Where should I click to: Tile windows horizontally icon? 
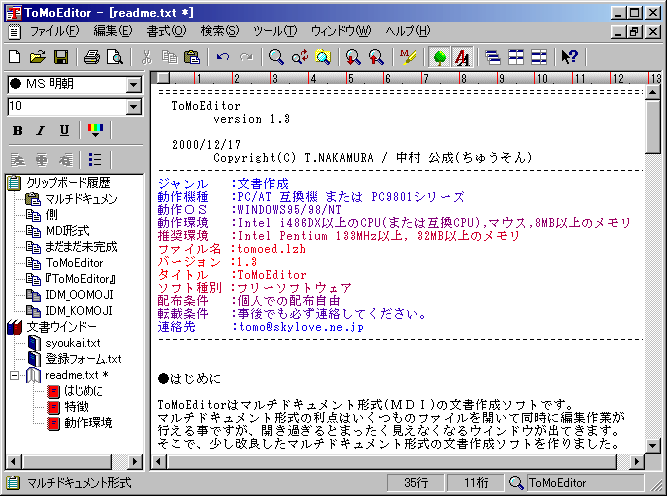click(x=516, y=57)
